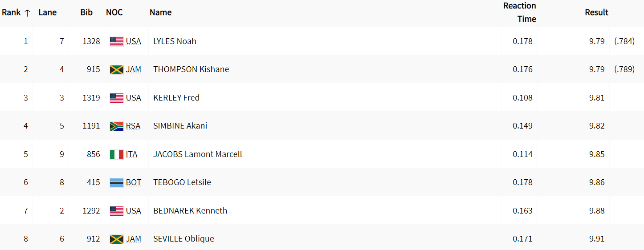Click the USA flag beside KERLEY Fred
Screen dimensions: 644x250
click(116, 98)
